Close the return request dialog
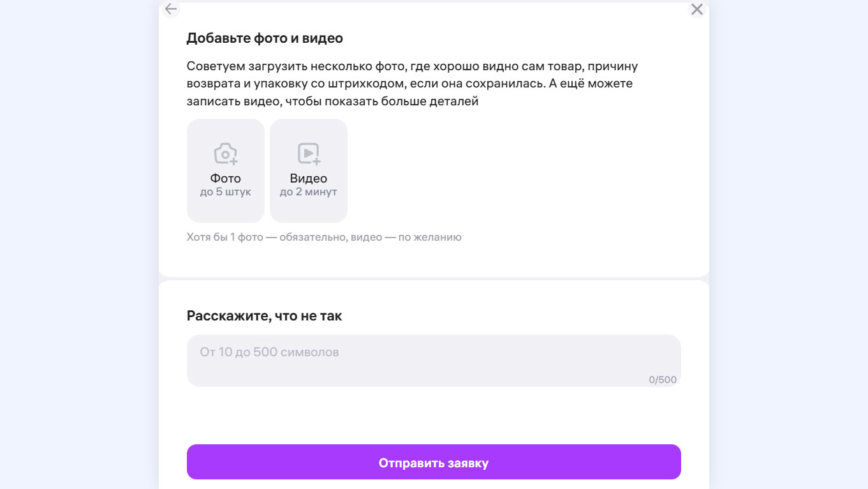The width and height of the screenshot is (868, 489). [697, 9]
